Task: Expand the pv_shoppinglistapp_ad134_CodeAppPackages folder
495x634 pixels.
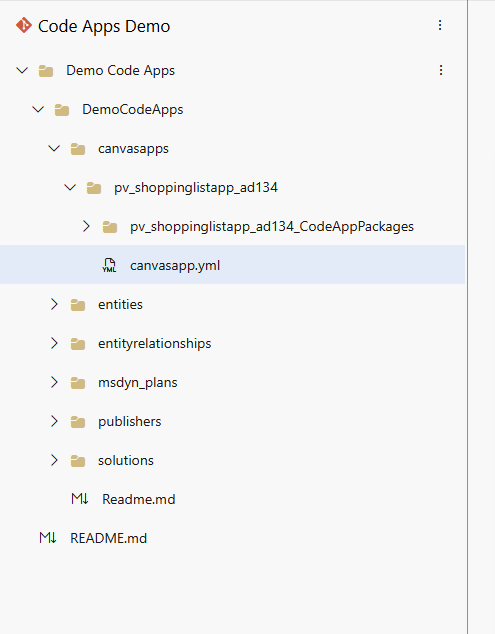Action: (x=86, y=226)
